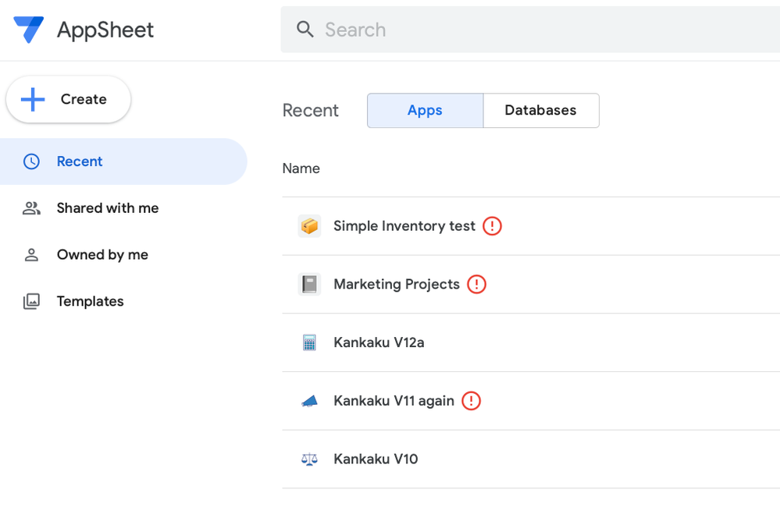This screenshot has width=780, height=532.
Task: Click the Recent clock icon
Action: [x=31, y=161]
